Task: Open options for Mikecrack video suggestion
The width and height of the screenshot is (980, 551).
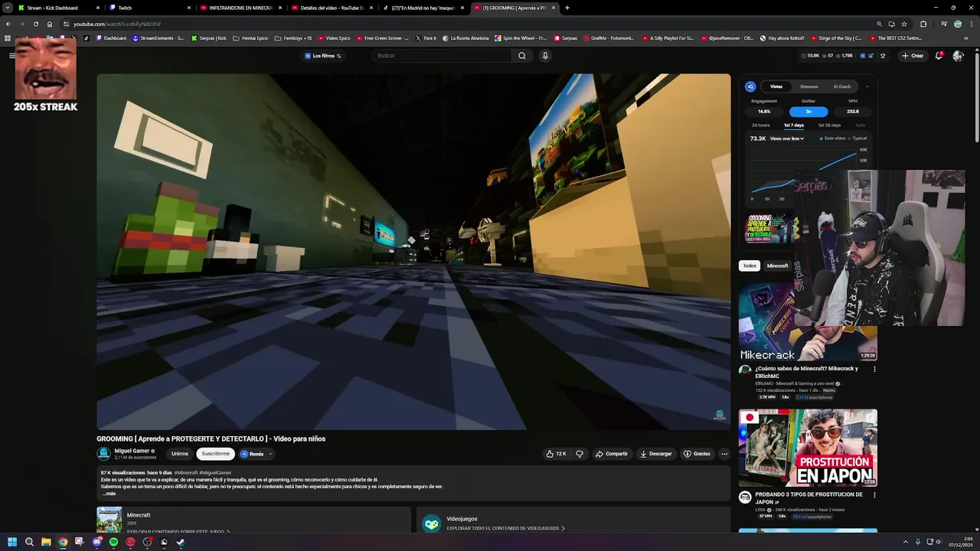Action: (x=874, y=369)
